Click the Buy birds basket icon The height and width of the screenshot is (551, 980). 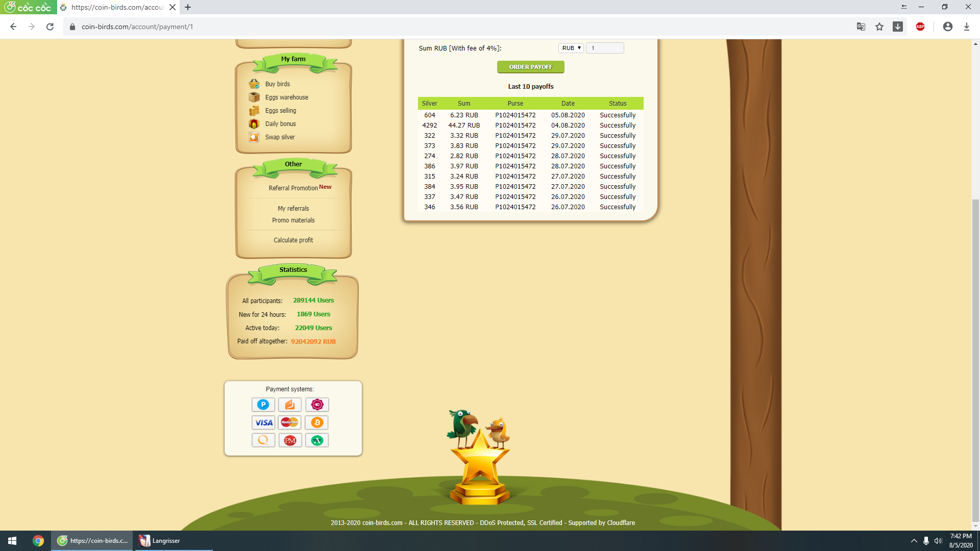[254, 84]
